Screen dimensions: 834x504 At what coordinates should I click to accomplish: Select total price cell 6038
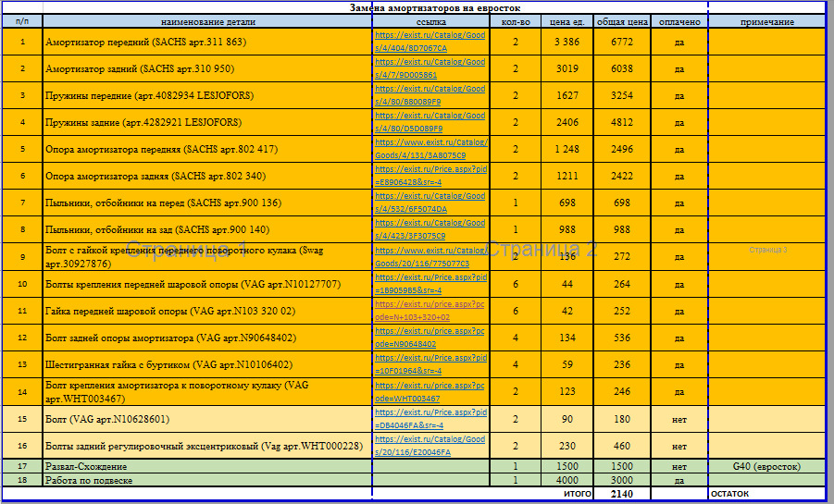pyautogui.click(x=622, y=68)
